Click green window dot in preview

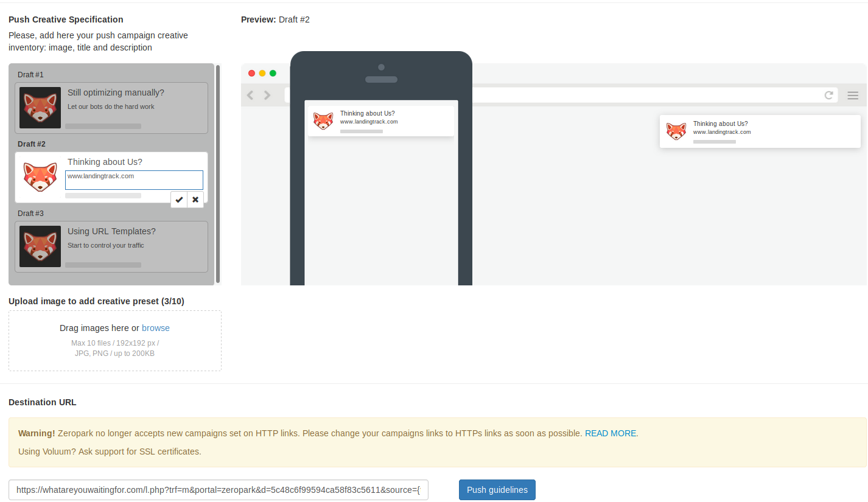(x=273, y=73)
